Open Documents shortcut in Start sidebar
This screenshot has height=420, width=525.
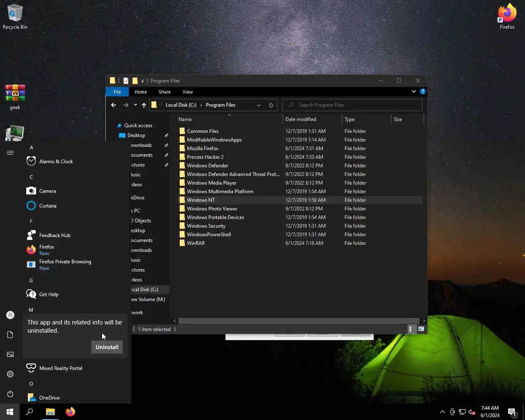pos(10,335)
